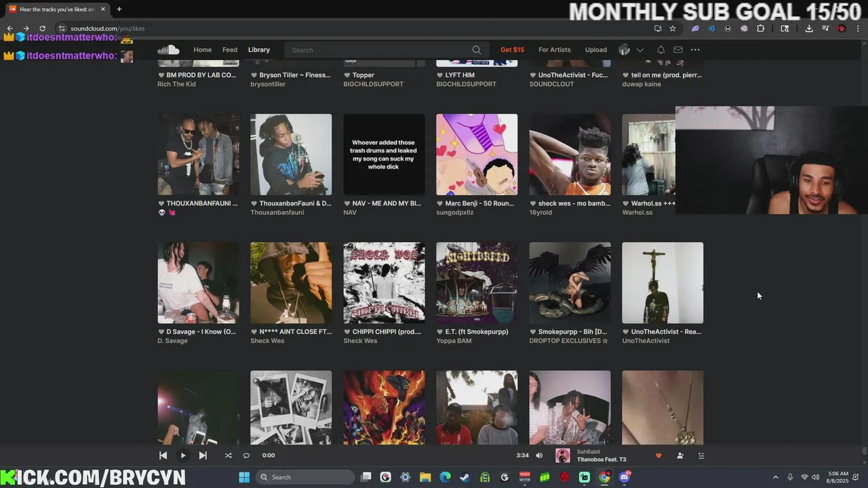Open the notifications bell

pos(660,49)
